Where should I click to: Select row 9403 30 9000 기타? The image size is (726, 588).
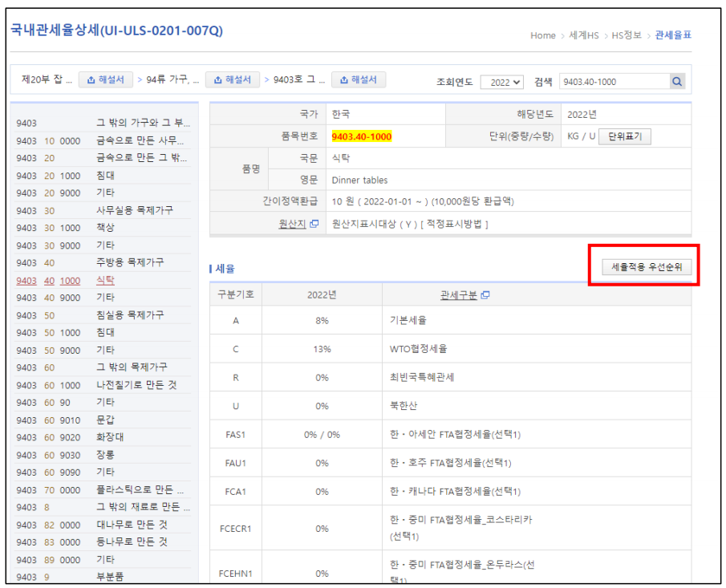tap(103, 245)
